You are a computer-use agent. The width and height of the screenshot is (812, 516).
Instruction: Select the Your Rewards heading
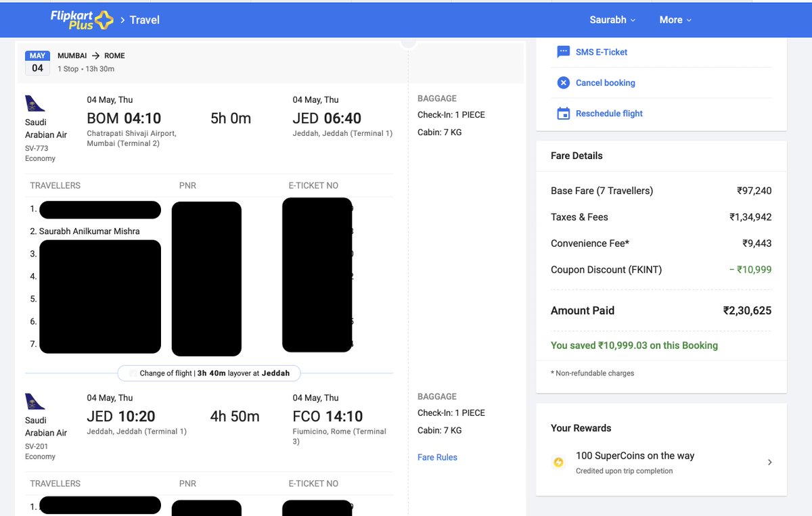581,428
